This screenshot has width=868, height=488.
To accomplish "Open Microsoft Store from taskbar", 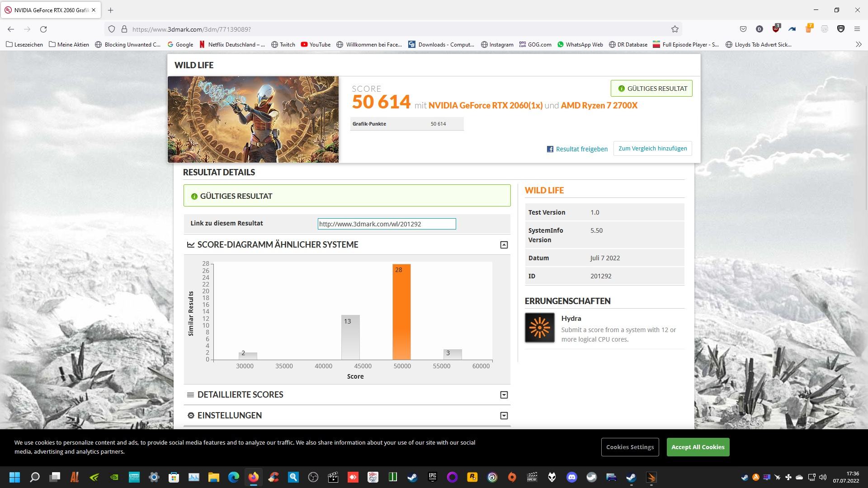I will [174, 477].
